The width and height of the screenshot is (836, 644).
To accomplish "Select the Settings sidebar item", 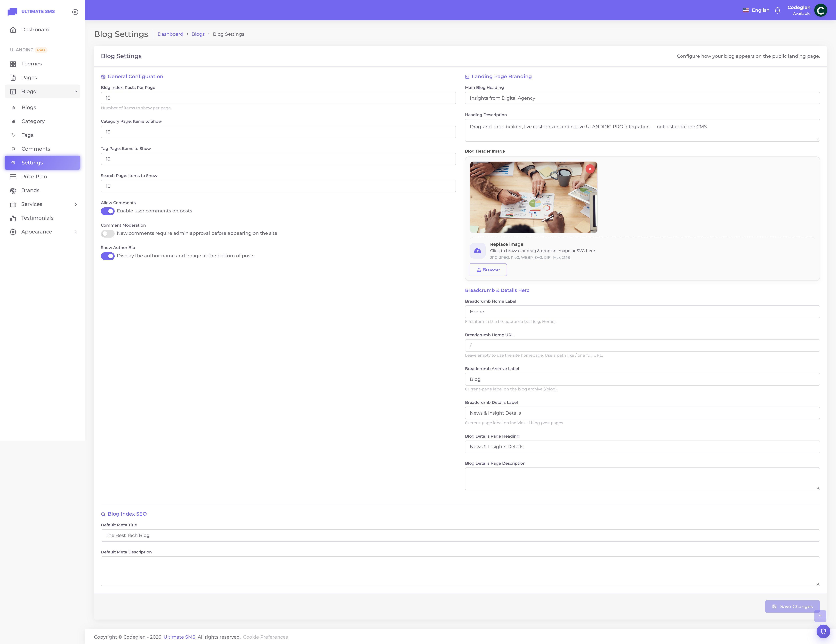I will pos(42,163).
